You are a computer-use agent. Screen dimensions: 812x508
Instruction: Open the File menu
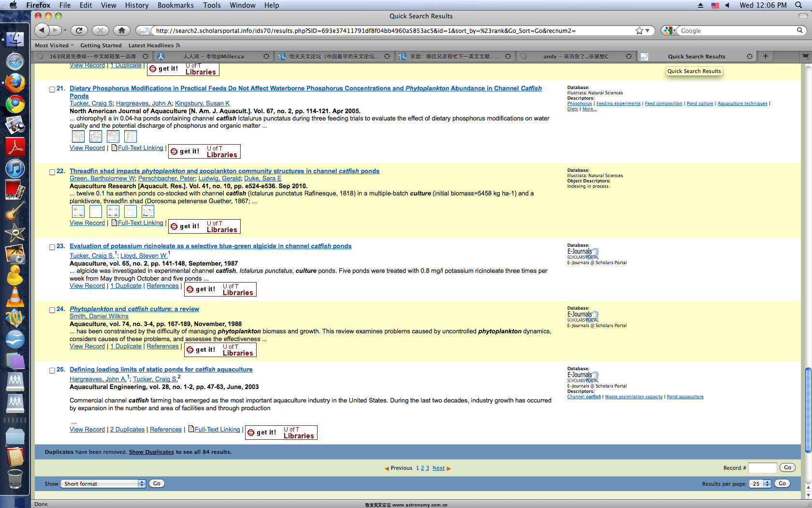click(x=65, y=5)
